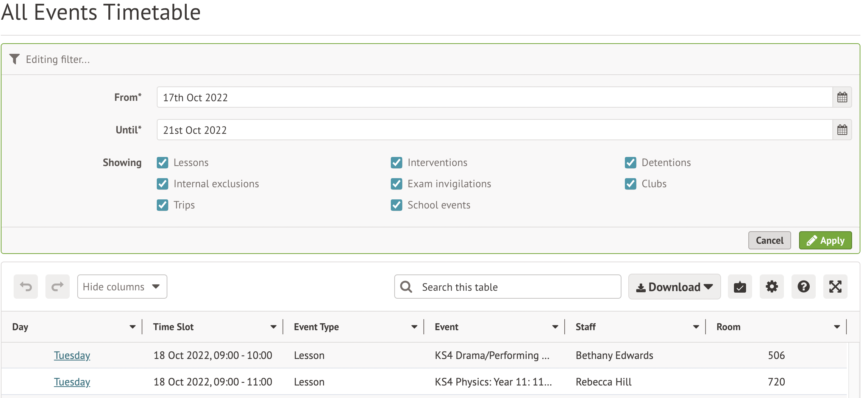Open the Event Type column menu arrow
Image resolution: width=868 pixels, height=398 pixels.
pyautogui.click(x=414, y=327)
